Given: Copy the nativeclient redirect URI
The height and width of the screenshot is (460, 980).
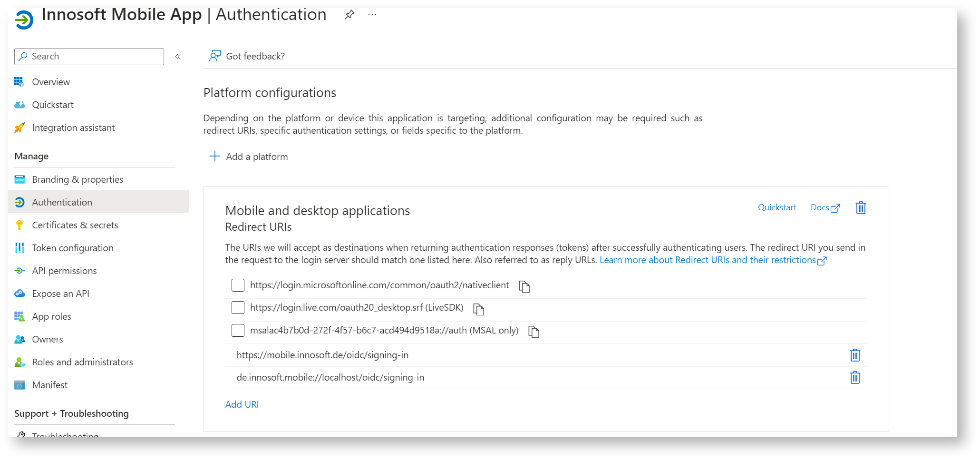Looking at the screenshot, I should [524, 286].
